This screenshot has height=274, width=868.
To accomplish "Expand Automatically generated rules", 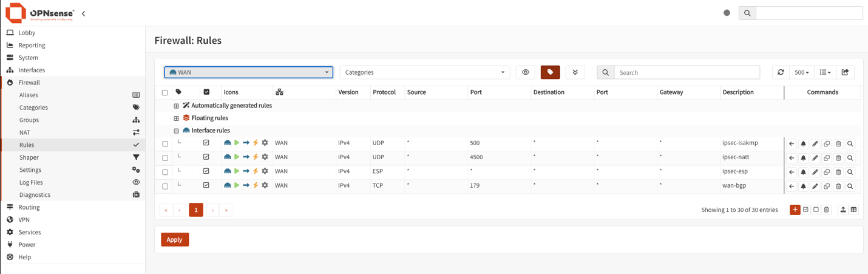I will coord(176,106).
